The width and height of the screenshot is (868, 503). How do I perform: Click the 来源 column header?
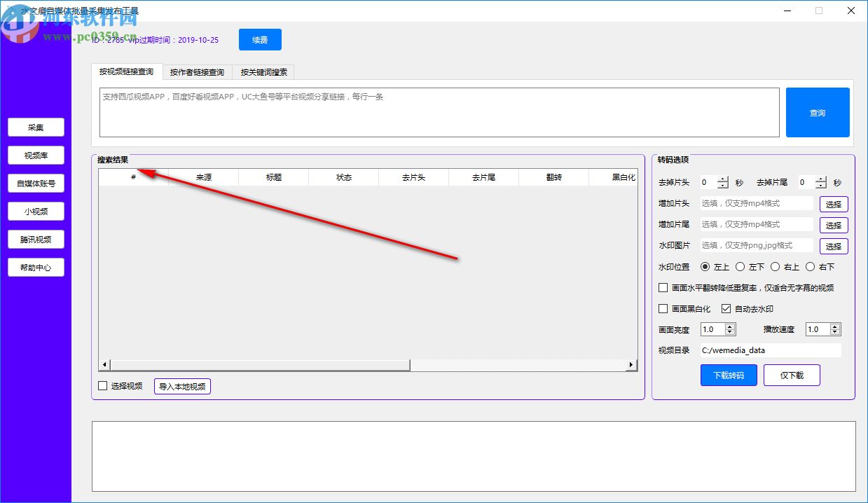[x=204, y=177]
